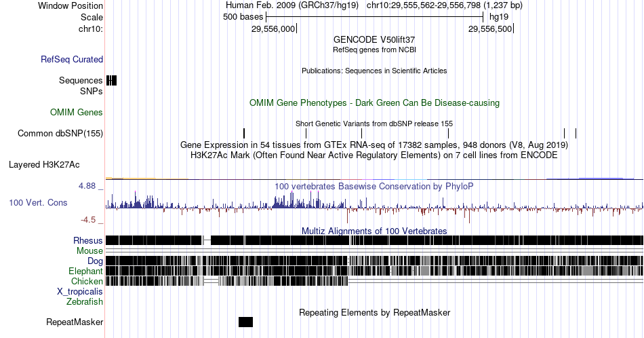
Task: Click the rightmost Common dbSNP variant tick
Action: tap(576, 133)
